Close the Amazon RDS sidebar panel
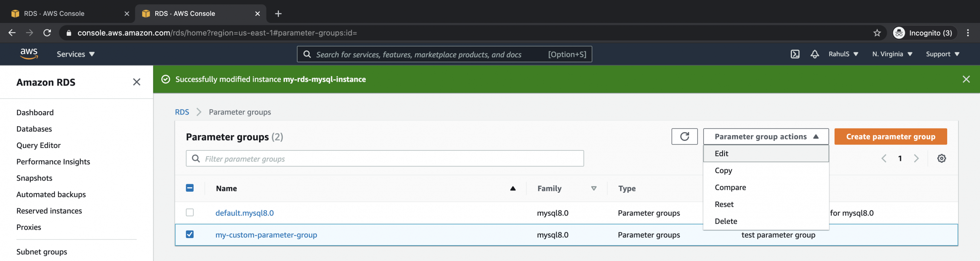This screenshot has height=261, width=980. coord(136,82)
